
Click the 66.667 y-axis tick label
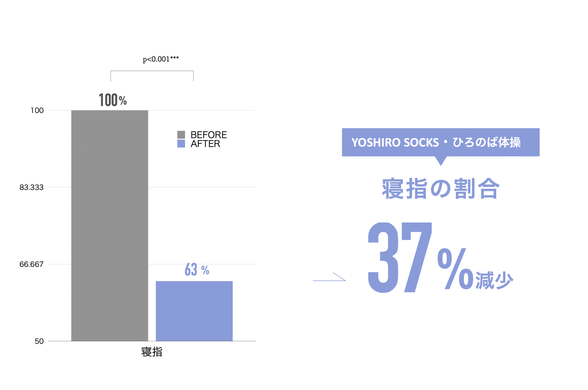(32, 264)
